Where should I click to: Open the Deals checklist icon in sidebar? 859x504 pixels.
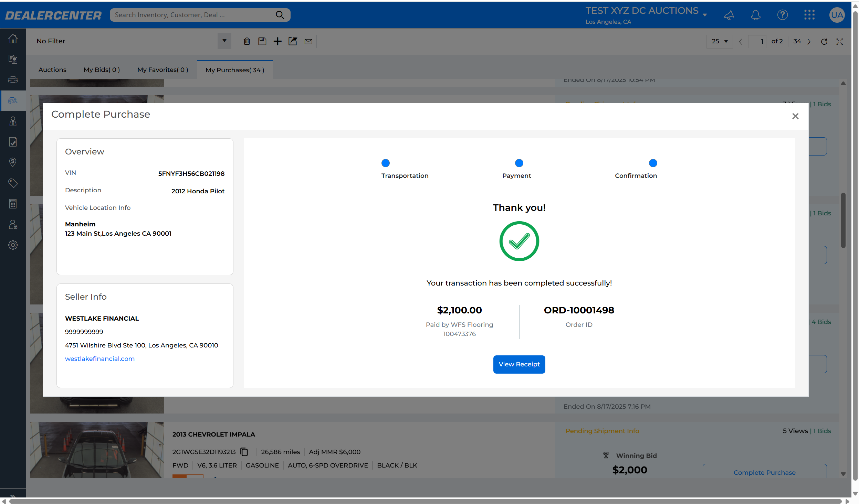point(13,142)
